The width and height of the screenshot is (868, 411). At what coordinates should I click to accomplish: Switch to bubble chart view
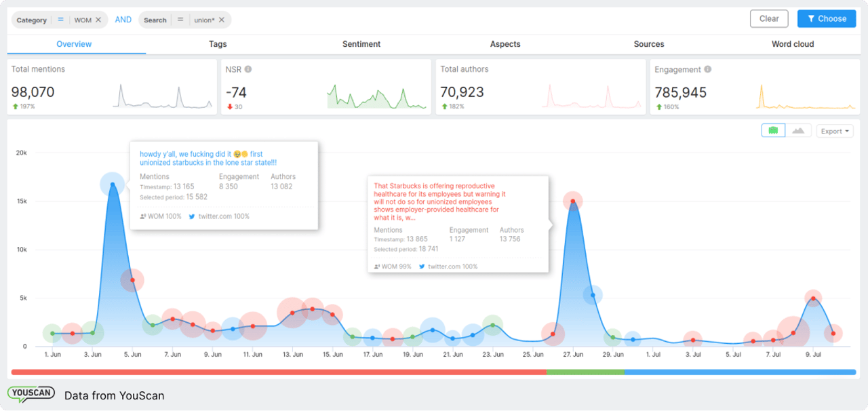tap(773, 131)
